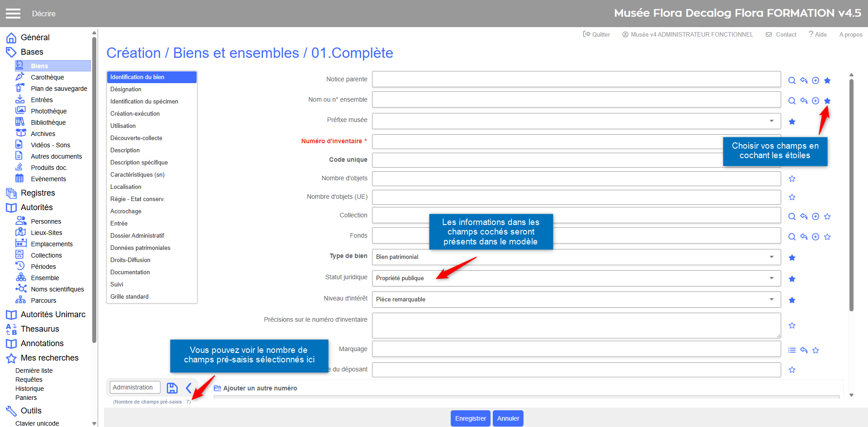Uncheck the star for Statut juridique field
Image resolution: width=868 pixels, height=427 pixels.
click(x=792, y=279)
